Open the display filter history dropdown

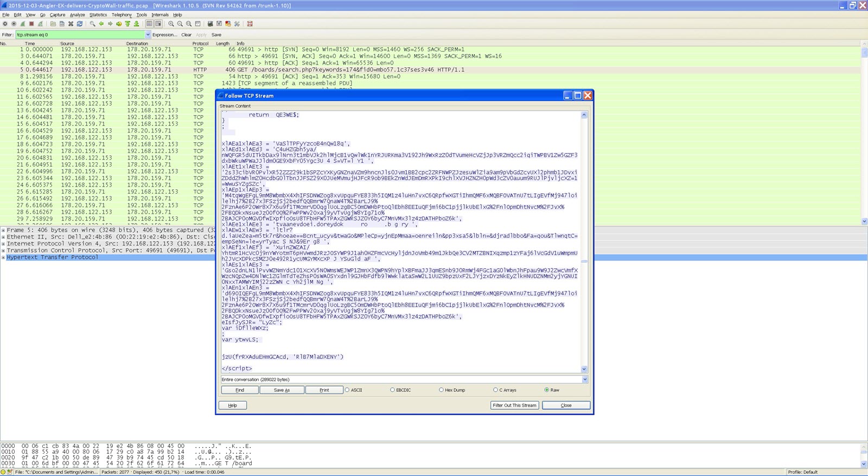coord(148,35)
